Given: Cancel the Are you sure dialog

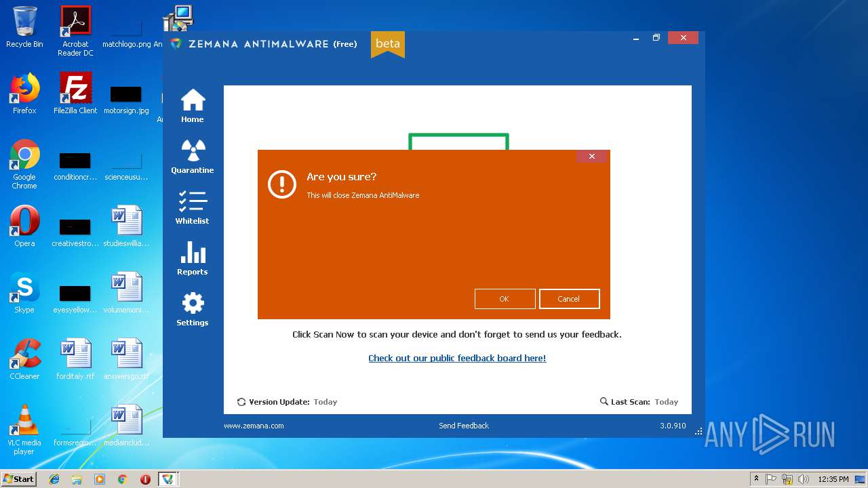Looking at the screenshot, I should click(569, 299).
